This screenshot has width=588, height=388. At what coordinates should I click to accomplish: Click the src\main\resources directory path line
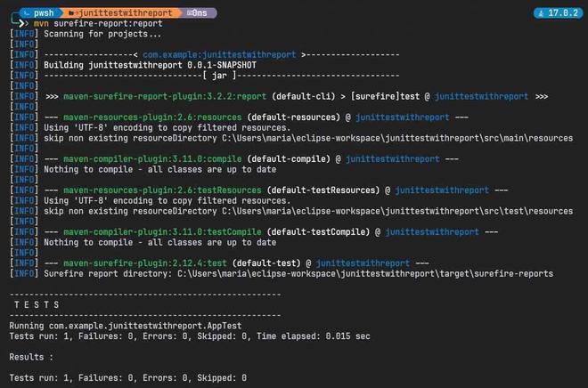coord(308,138)
